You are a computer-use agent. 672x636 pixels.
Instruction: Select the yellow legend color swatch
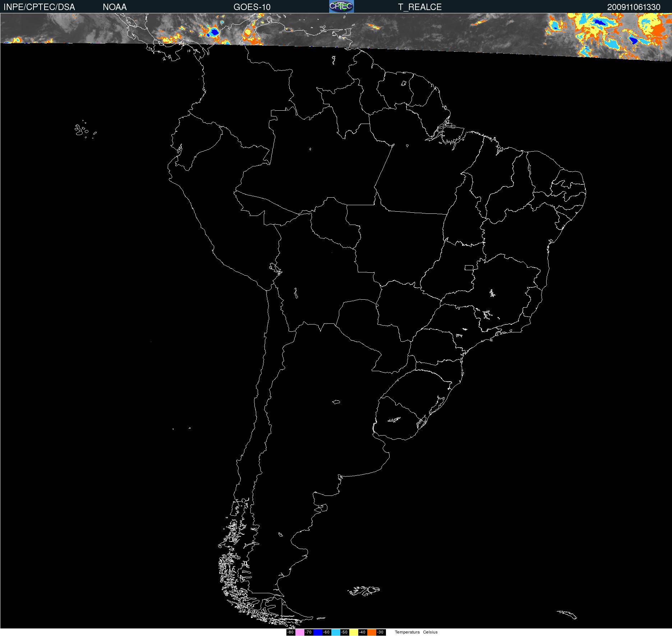(353, 632)
